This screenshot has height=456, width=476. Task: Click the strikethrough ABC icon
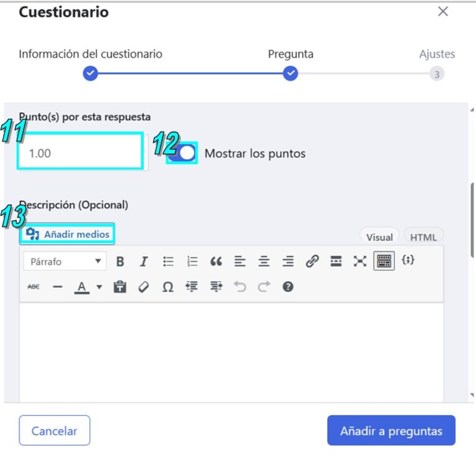tap(33, 287)
